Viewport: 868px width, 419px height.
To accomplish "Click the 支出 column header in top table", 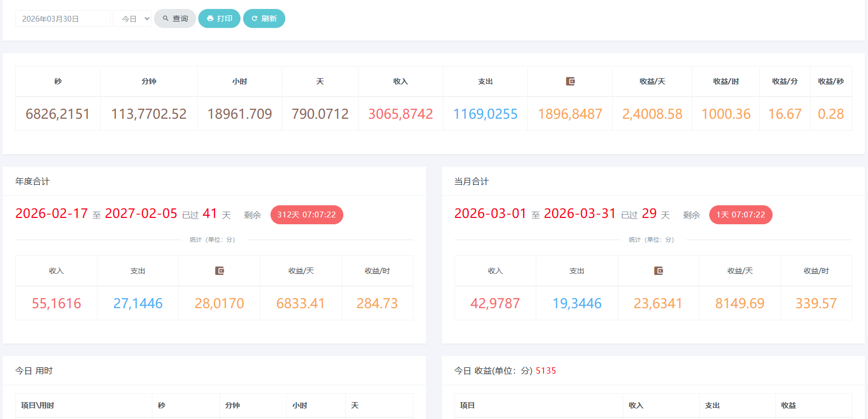I will [485, 81].
